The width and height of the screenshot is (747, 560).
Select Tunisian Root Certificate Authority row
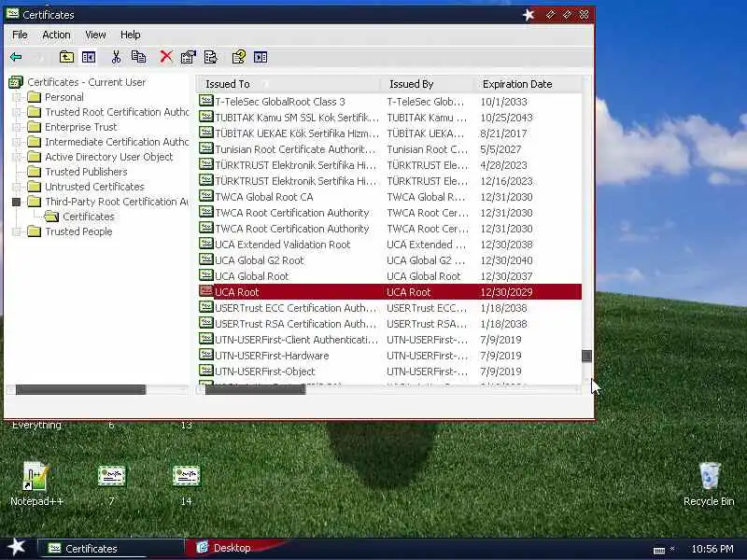pyautogui.click(x=390, y=149)
